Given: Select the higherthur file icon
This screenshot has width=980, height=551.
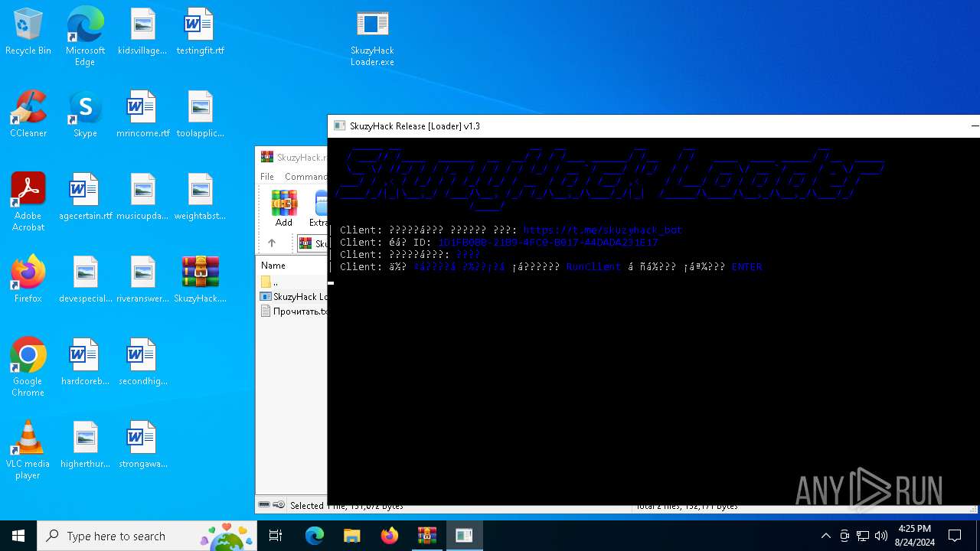Looking at the screenshot, I should (x=85, y=445).
